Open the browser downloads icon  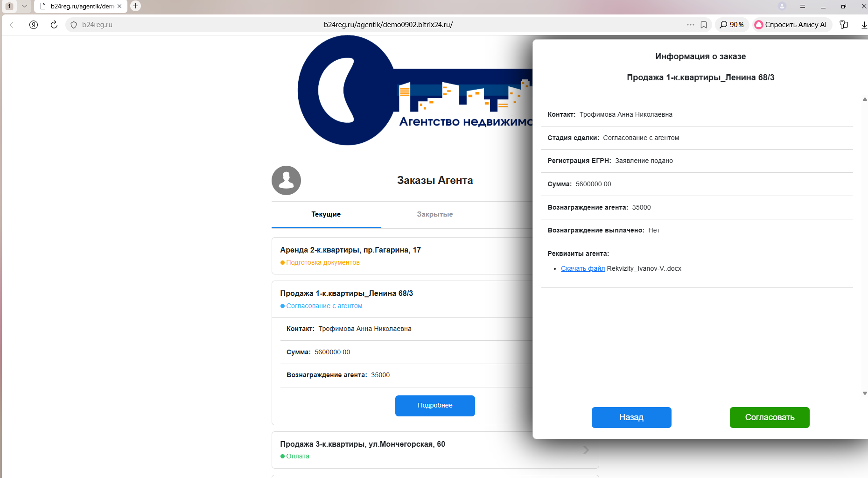pos(864,25)
